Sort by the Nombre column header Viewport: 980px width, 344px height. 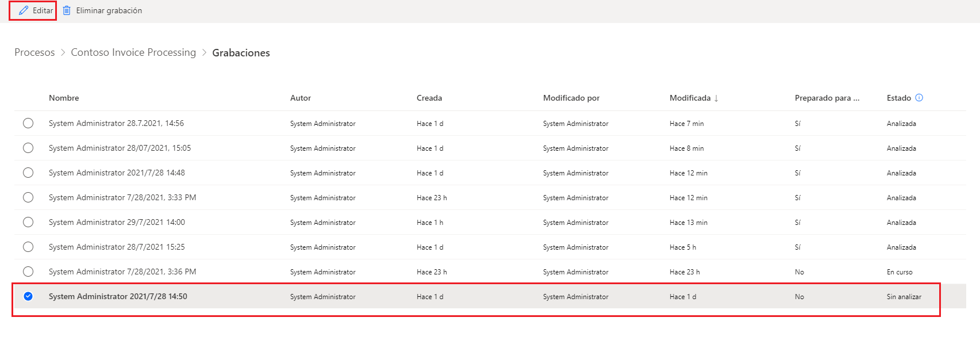64,98
